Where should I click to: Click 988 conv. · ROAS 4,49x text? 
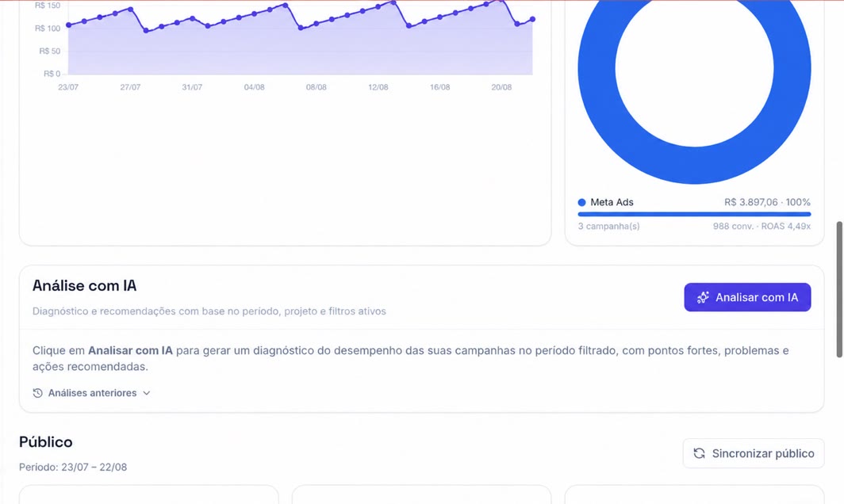click(x=762, y=227)
